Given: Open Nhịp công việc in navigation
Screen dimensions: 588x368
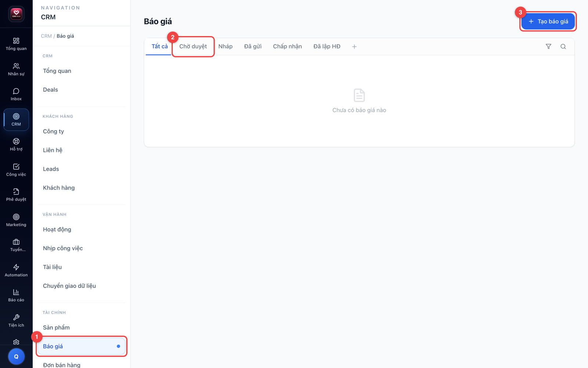Looking at the screenshot, I should [x=82, y=248].
